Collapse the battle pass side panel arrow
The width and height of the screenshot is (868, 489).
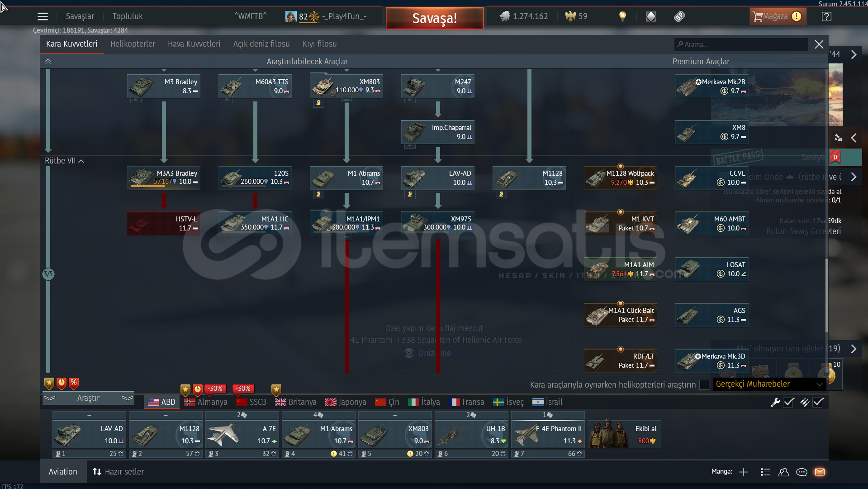point(854,138)
